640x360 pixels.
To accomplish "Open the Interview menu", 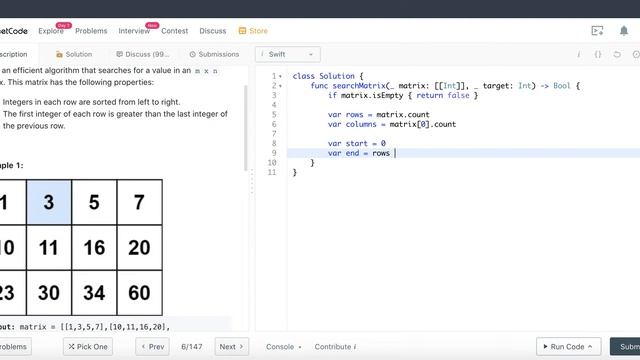I will 134,31.
